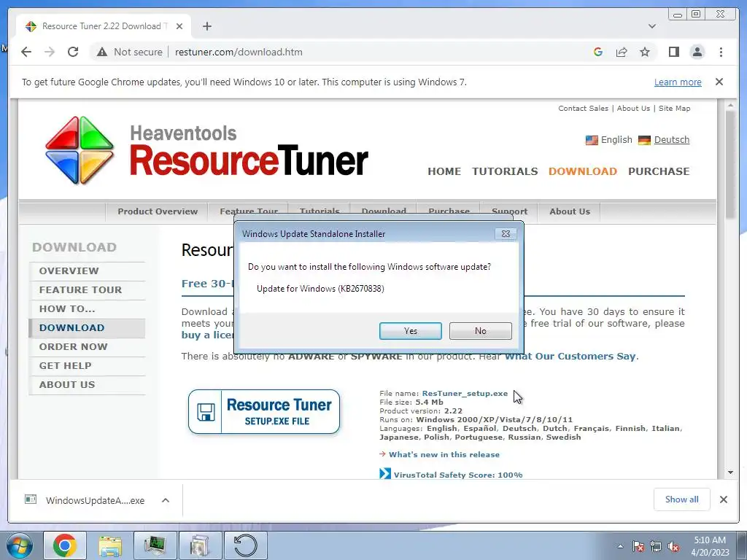
Task: Open What's new in this release
Action: [x=444, y=455]
